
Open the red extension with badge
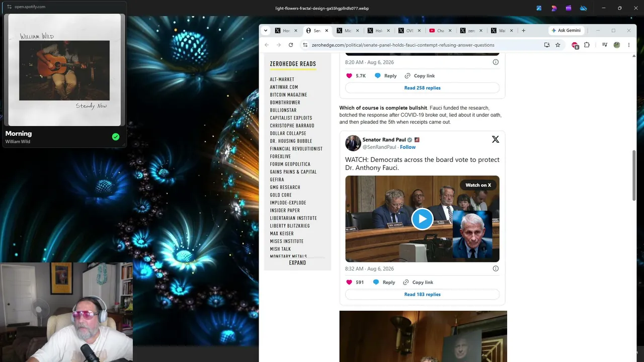click(x=575, y=45)
